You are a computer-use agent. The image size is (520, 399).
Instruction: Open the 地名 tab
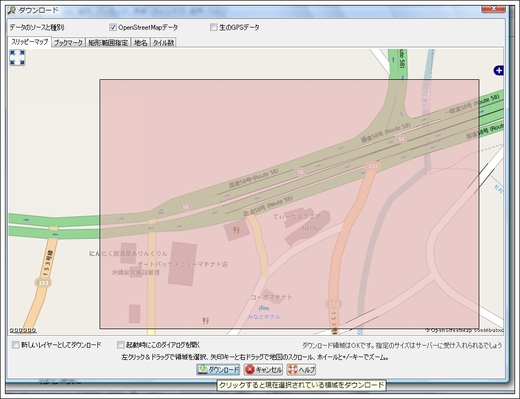tap(140, 43)
